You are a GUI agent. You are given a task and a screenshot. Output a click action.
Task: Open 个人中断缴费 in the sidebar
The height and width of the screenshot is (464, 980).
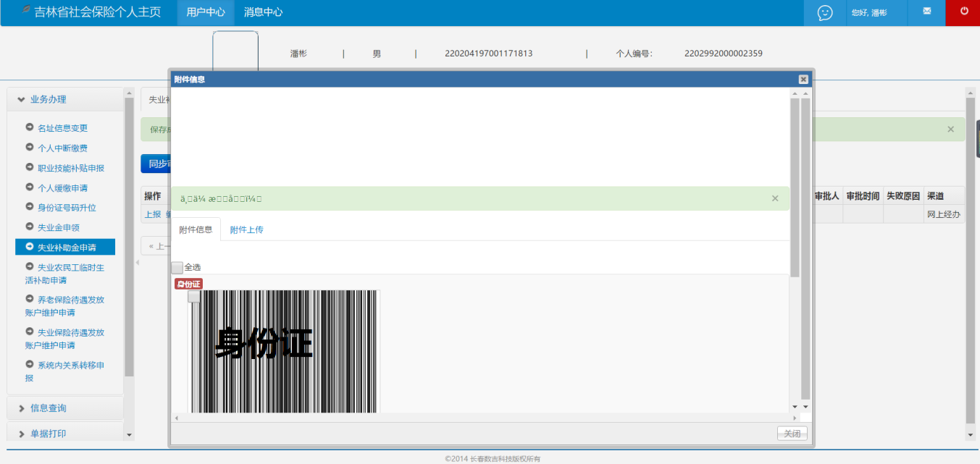click(x=62, y=148)
